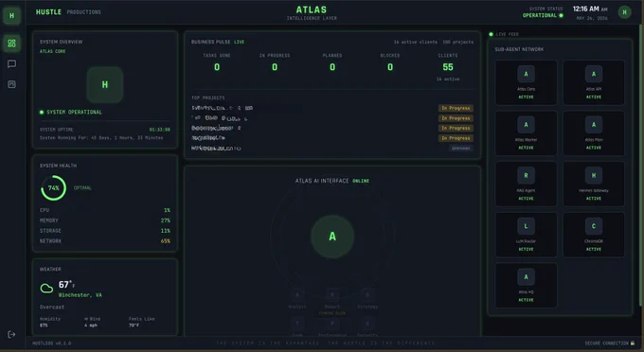
Task: Click the HUSTLE brand name
Action: coord(48,12)
